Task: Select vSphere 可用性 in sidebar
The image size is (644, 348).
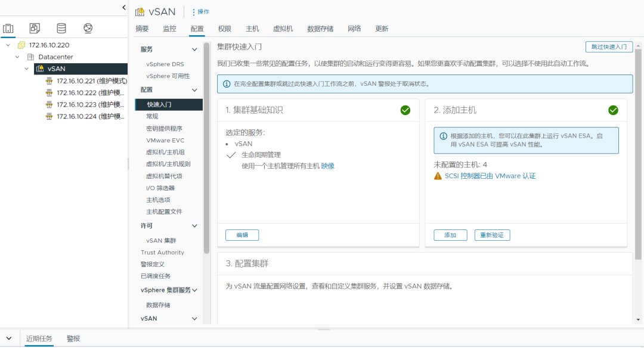Action: pyautogui.click(x=168, y=76)
